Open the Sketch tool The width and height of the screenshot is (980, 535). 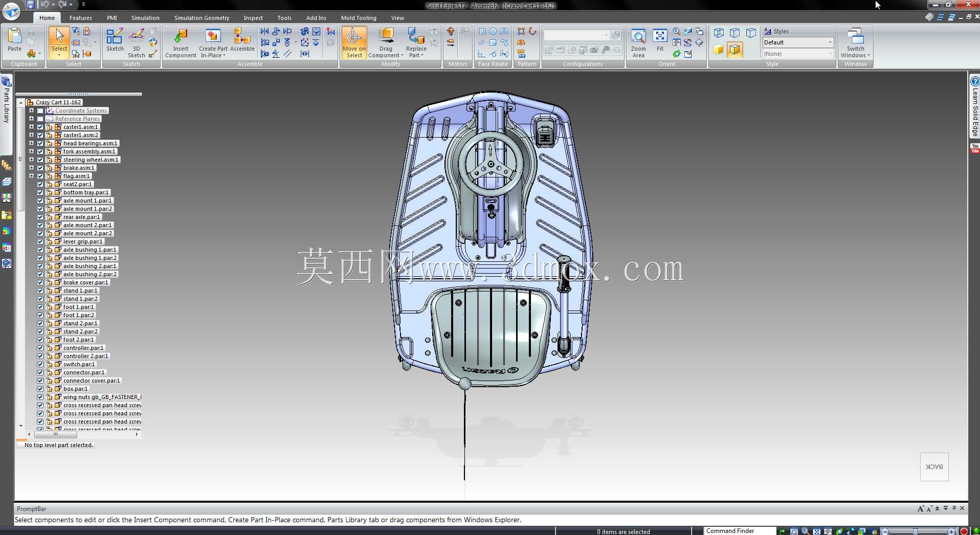click(x=115, y=40)
